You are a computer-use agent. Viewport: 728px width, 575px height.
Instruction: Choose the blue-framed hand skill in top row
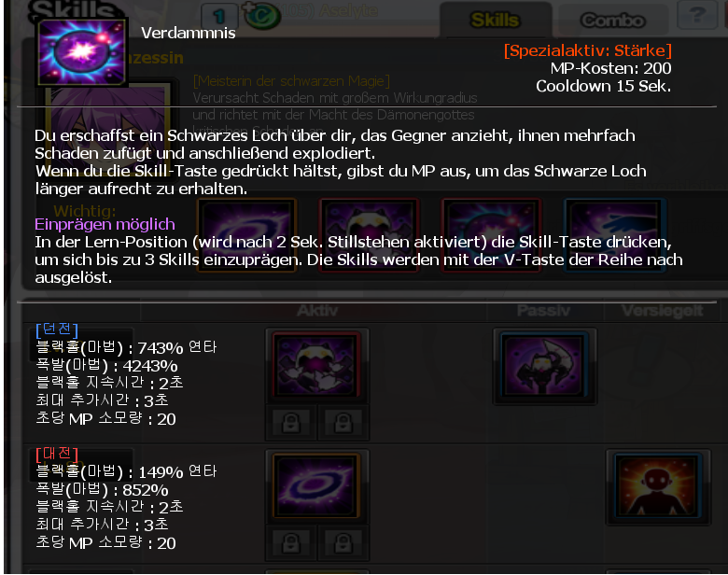(614, 234)
